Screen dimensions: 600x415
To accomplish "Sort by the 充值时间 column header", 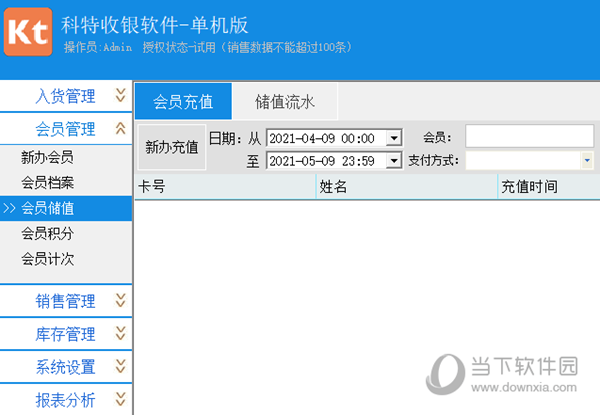I will coord(549,187).
